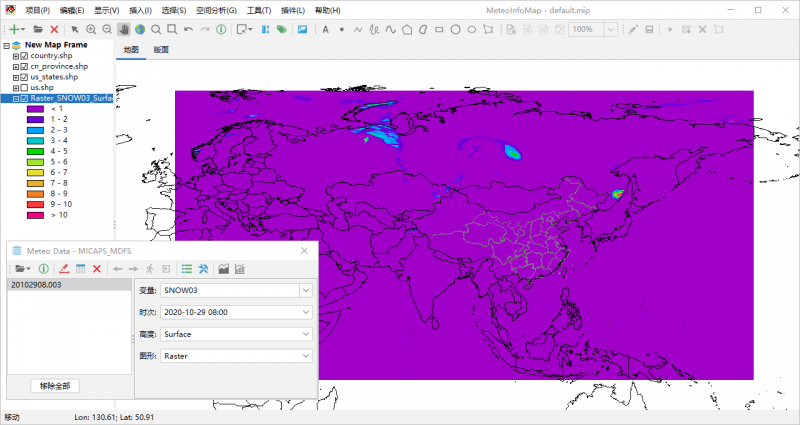
Task: Click the full extent globe icon
Action: (x=139, y=30)
